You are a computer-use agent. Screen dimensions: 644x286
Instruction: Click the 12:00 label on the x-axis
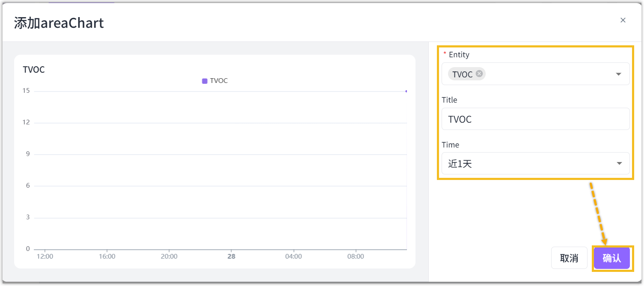[45, 257]
